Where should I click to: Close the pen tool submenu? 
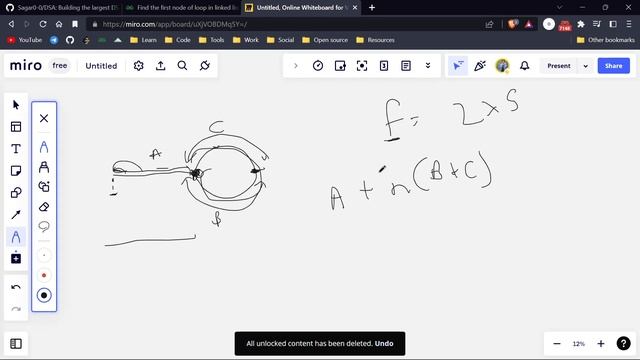(44, 118)
